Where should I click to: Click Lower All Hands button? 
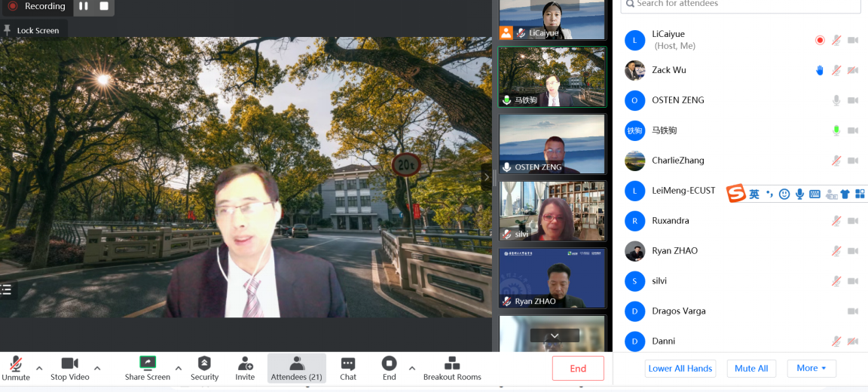pos(680,368)
